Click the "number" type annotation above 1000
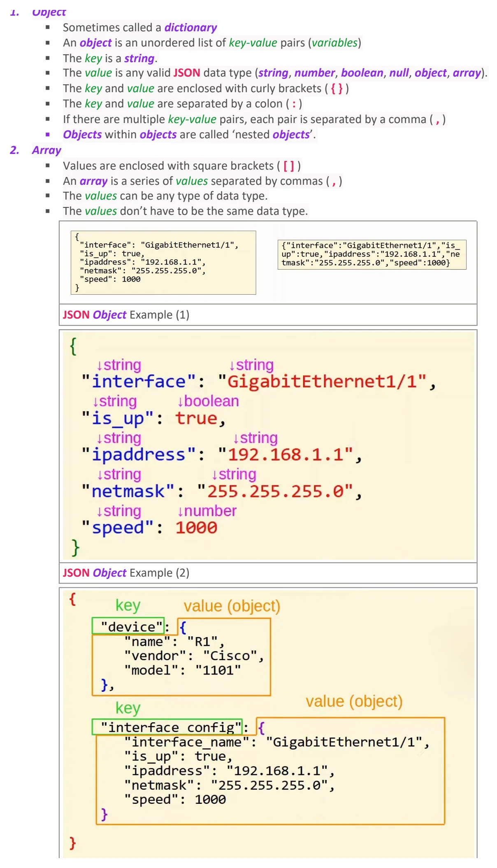 [207, 511]
